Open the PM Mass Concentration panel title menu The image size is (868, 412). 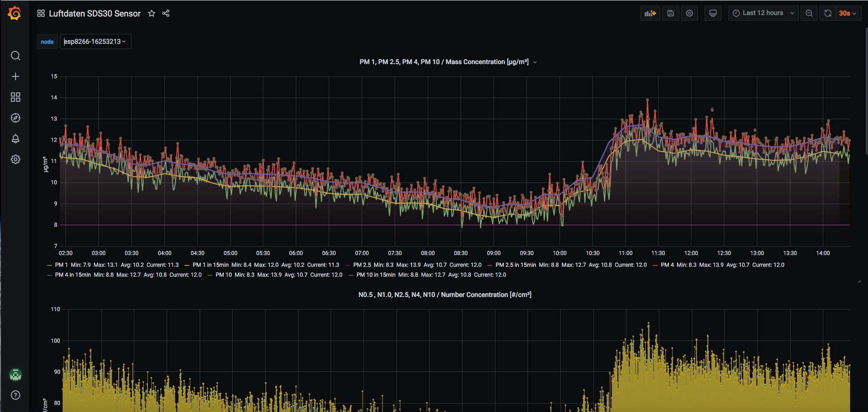tap(444, 62)
